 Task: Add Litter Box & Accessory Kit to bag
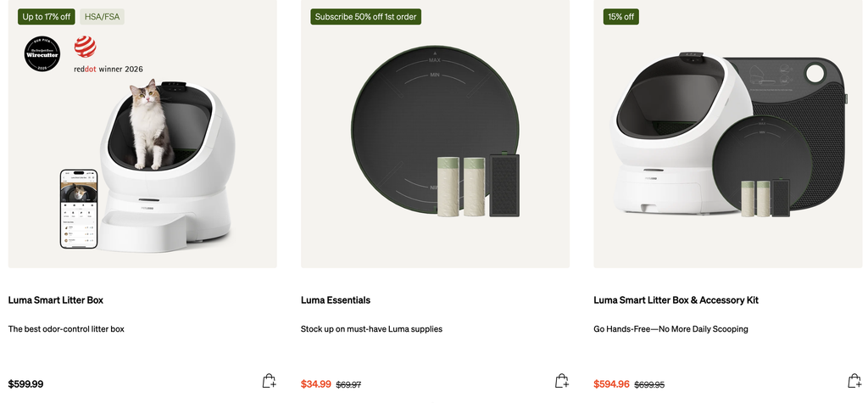(x=854, y=382)
